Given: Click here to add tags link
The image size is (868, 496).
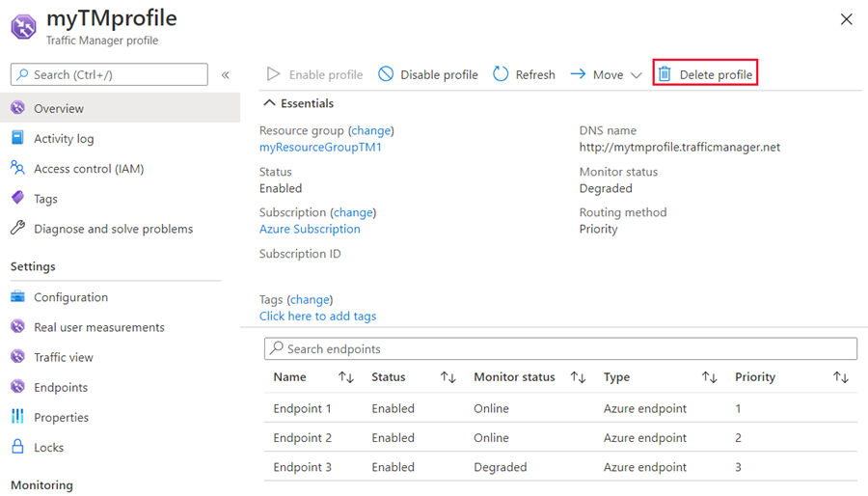Looking at the screenshot, I should 317,316.
